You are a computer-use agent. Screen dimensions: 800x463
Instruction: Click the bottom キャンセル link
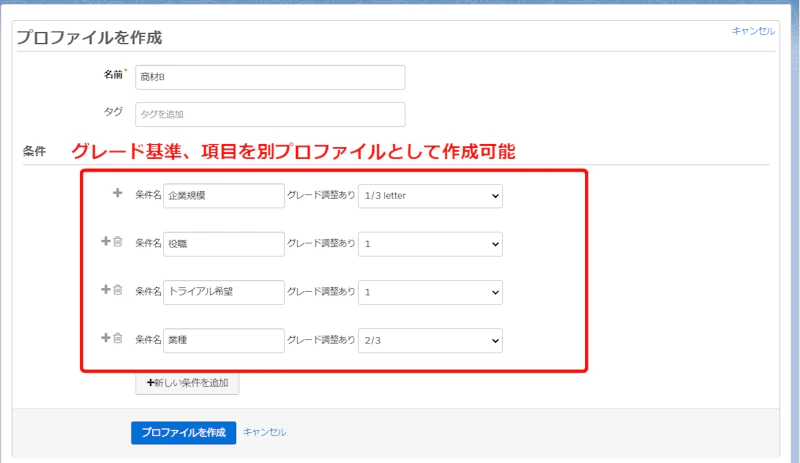coord(264,432)
